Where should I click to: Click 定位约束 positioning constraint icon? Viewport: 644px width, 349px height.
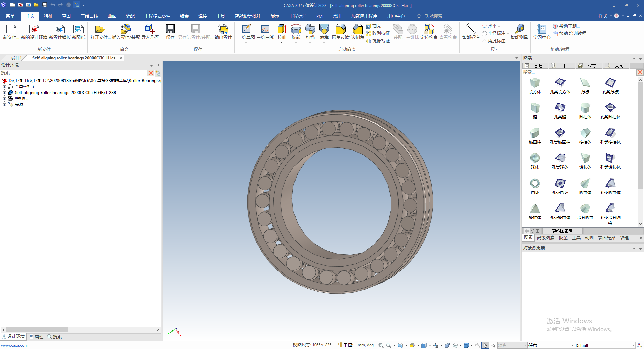tap(429, 32)
